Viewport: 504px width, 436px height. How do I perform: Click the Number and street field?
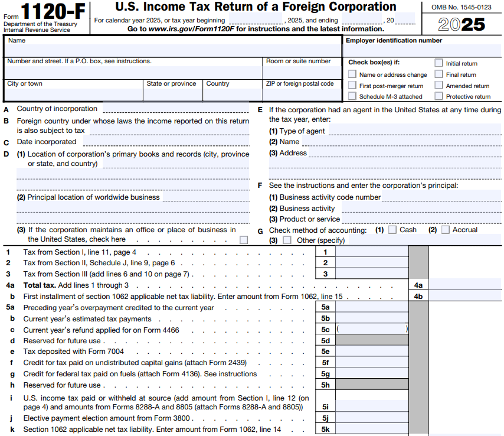pos(133,73)
